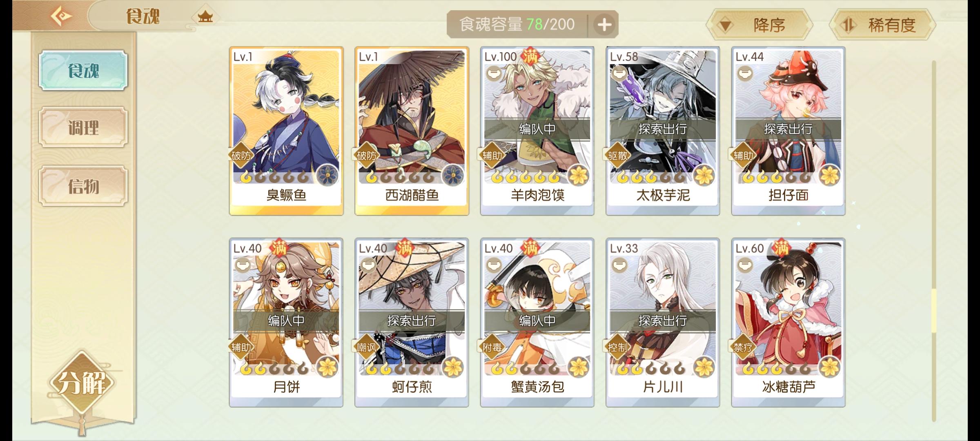The width and height of the screenshot is (980, 441).
Task: Switch to the 食魂 tab
Action: pos(83,70)
